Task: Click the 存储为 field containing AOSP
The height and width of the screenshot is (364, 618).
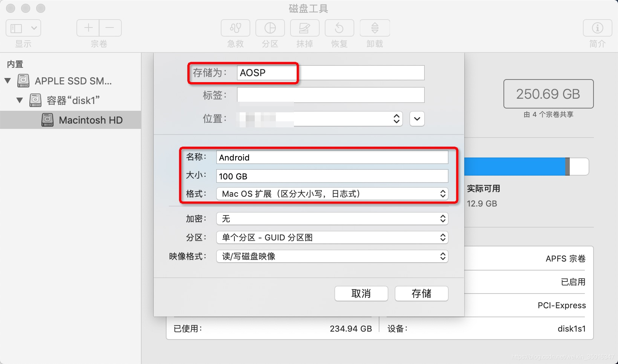Action: click(x=330, y=73)
